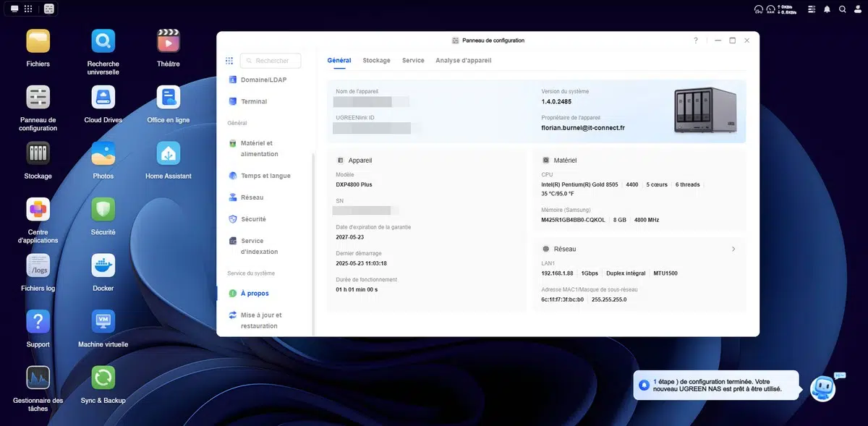Open the all-apps grid launcher icon
Image resolution: width=868 pixels, height=426 pixels.
tap(28, 9)
